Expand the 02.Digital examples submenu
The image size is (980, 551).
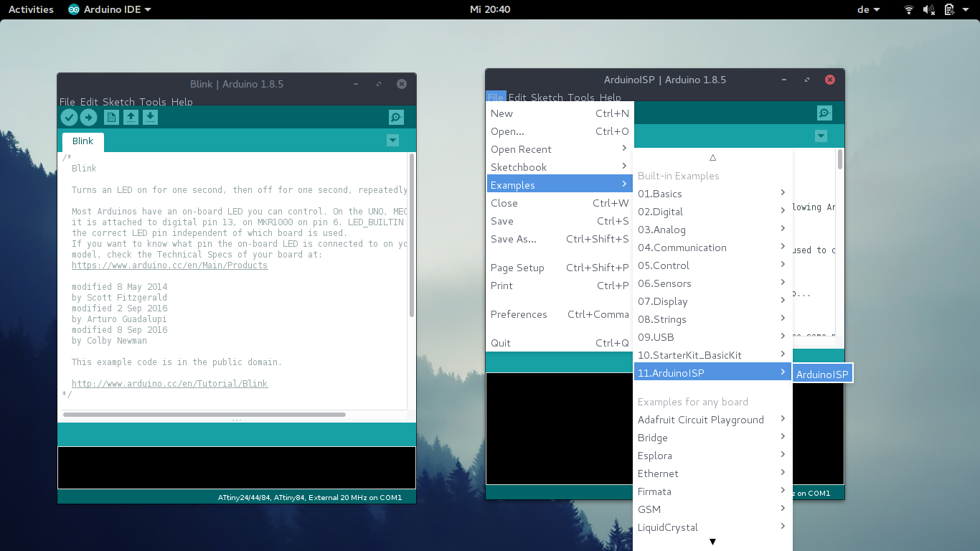(x=712, y=212)
